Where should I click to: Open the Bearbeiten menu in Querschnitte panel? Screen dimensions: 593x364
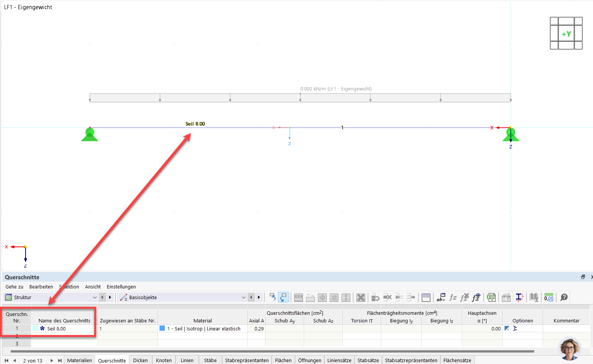pyautogui.click(x=41, y=287)
